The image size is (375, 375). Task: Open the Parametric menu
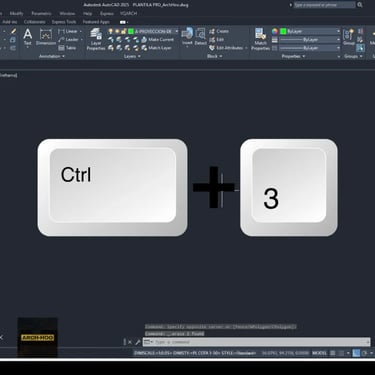click(41, 14)
